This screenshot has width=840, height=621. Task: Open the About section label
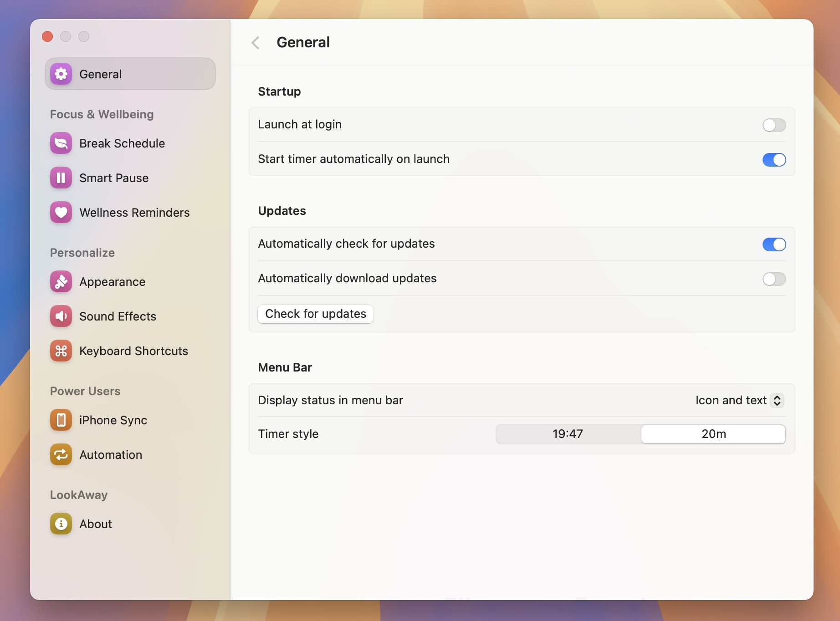pyautogui.click(x=96, y=524)
